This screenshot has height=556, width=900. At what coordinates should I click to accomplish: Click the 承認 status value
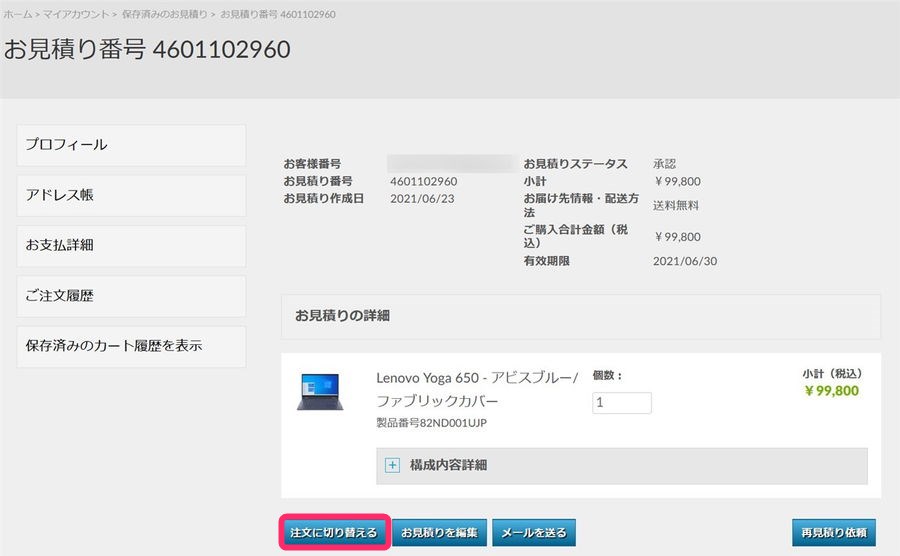[x=664, y=164]
